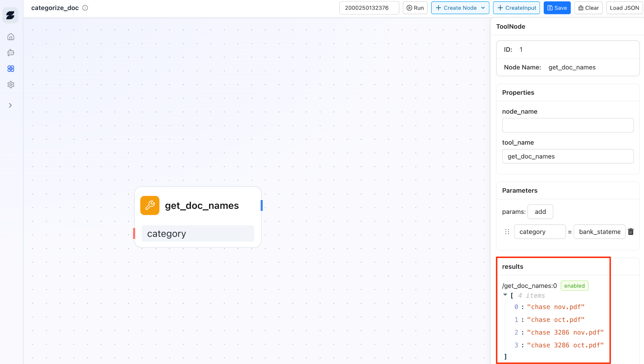Click the CreateInput button

(x=516, y=8)
